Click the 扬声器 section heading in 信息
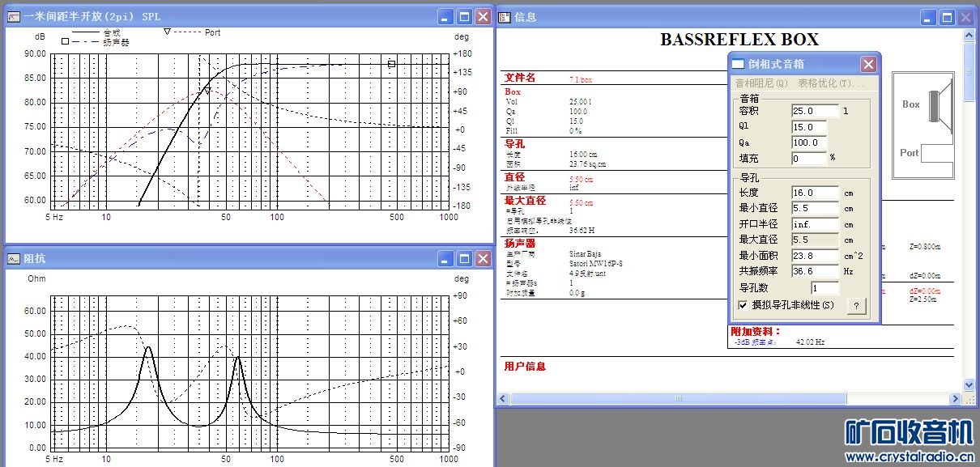This screenshot has width=980, height=467. coord(520,244)
